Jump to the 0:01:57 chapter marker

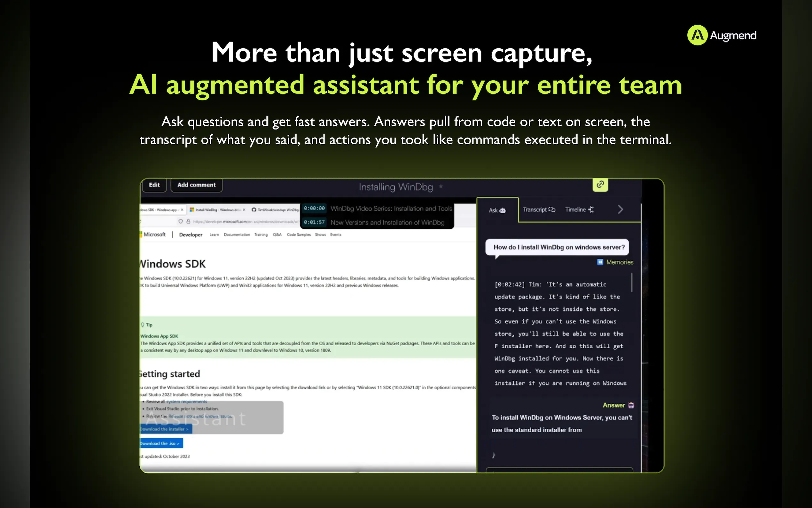click(x=314, y=222)
